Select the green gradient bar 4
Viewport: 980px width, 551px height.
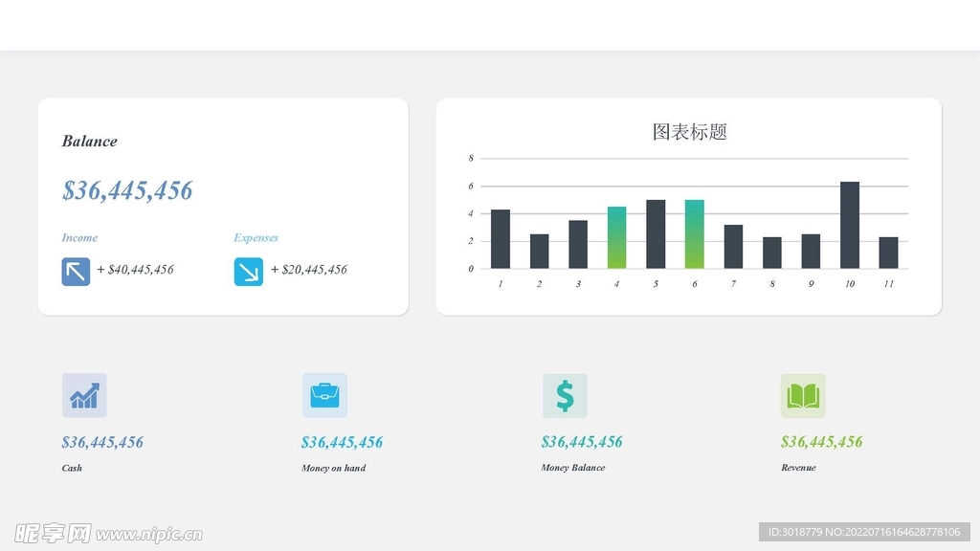pos(616,237)
